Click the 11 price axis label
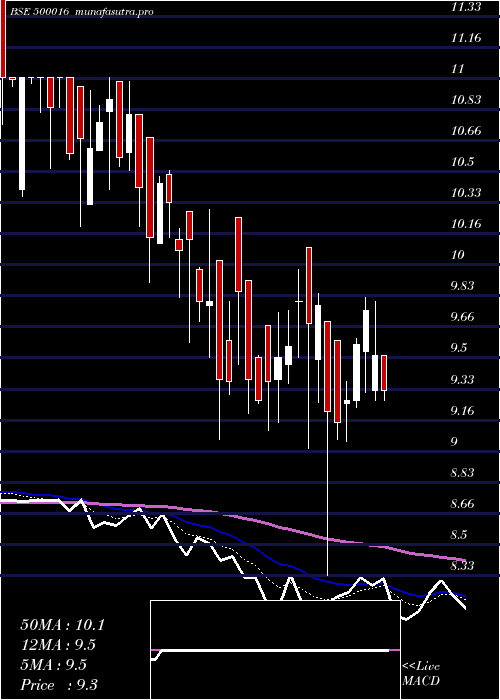 pyautogui.click(x=458, y=69)
